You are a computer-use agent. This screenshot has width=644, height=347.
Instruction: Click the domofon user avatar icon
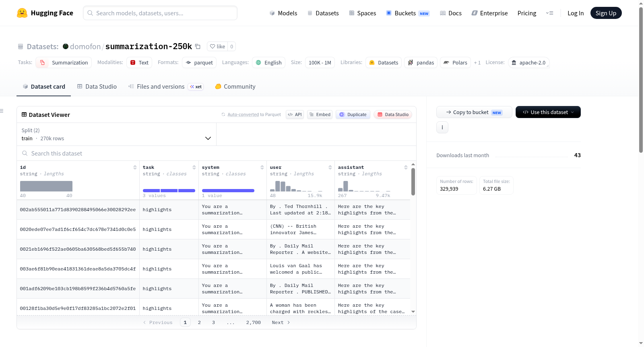pyautogui.click(x=66, y=46)
